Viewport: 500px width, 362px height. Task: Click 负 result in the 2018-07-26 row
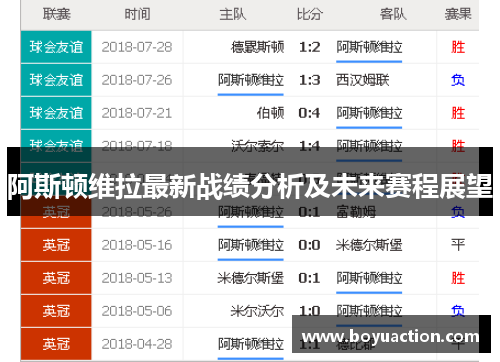pyautogui.click(x=458, y=80)
